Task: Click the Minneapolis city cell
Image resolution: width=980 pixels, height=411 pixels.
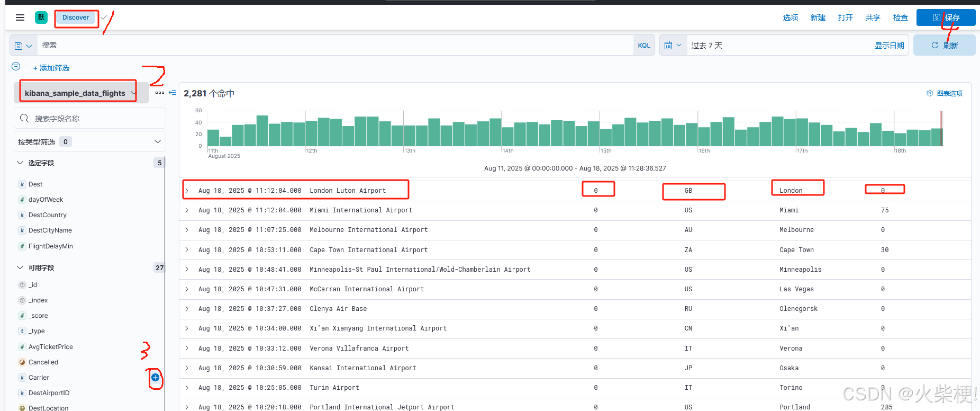Action: [800, 270]
